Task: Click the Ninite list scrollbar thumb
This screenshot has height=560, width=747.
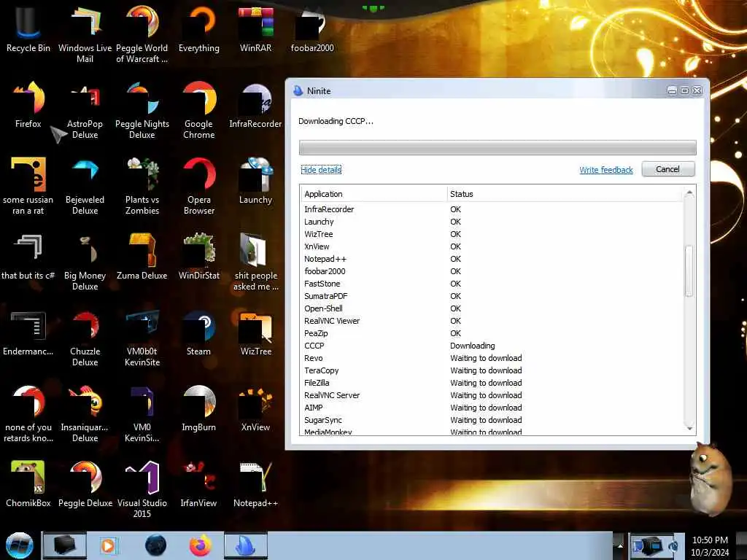Action: tap(689, 271)
